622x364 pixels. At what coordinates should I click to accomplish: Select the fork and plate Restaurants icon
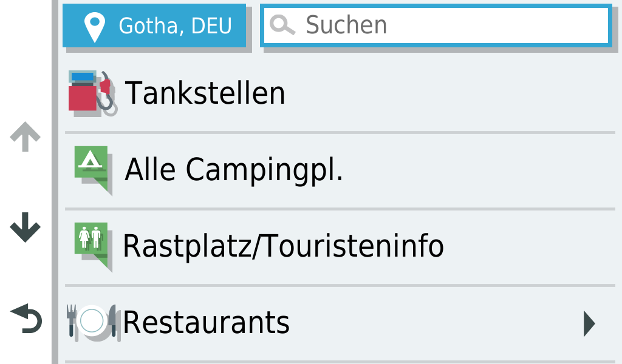coord(92,322)
